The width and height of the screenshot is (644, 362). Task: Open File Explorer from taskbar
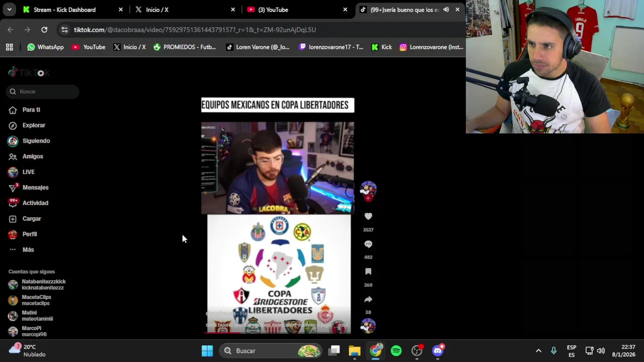pos(355,351)
